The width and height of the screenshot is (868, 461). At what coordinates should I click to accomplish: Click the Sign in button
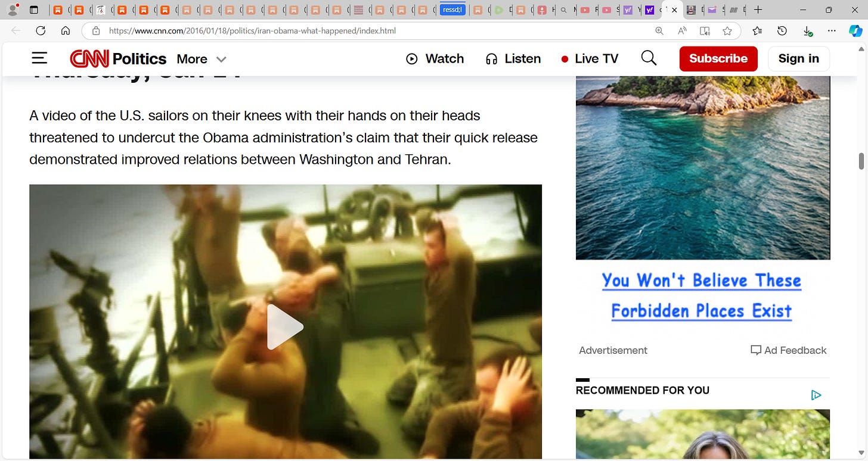click(x=799, y=58)
